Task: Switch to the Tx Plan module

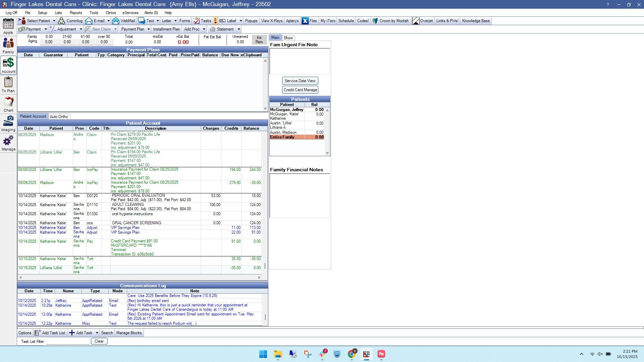Action: pyautogui.click(x=8, y=84)
